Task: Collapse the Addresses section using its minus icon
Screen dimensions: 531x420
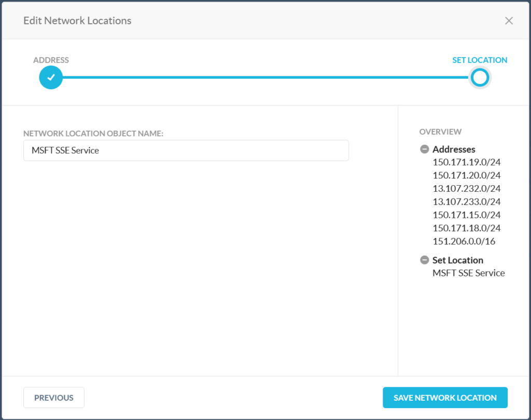Action: point(424,149)
